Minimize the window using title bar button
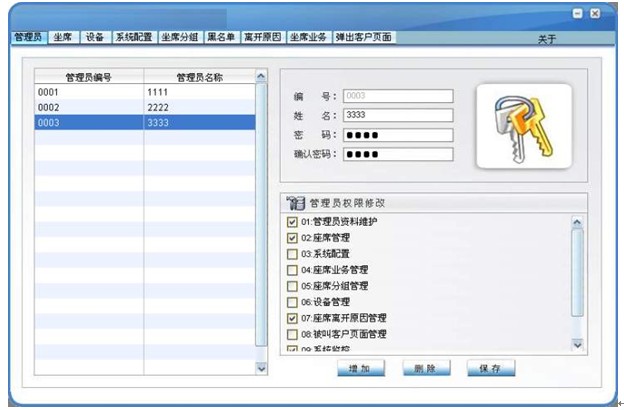Viewport: 624px width, 410px height. click(577, 13)
